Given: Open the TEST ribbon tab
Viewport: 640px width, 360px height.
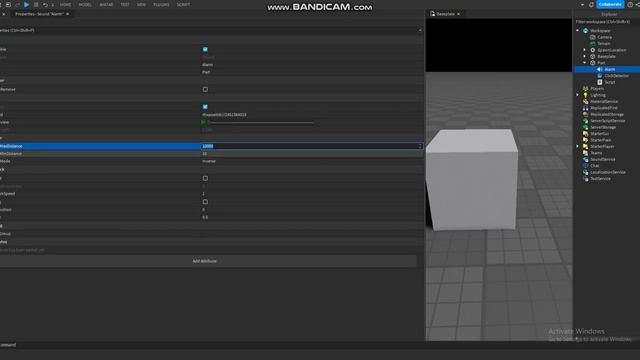Looking at the screenshot, I should click(x=125, y=4).
